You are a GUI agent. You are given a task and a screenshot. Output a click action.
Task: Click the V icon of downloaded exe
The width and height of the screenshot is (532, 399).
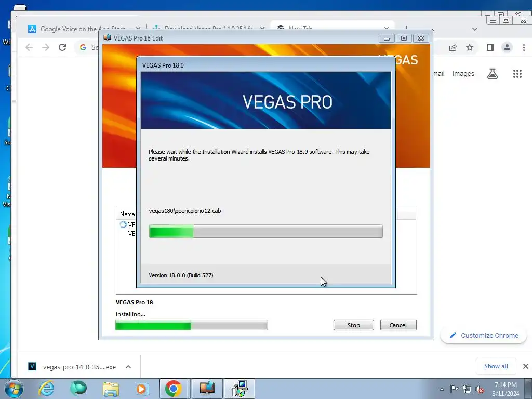point(32,366)
